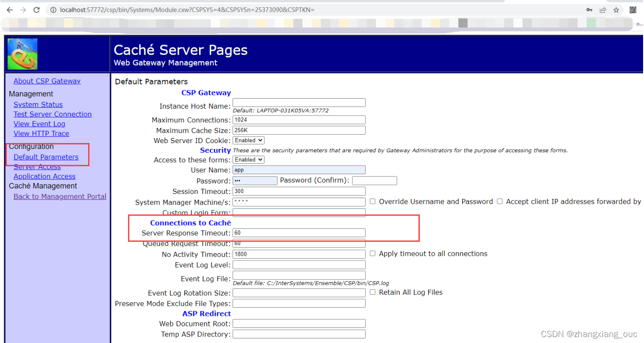Click the Web Document Root field
Image resolution: width=644 pixels, height=343 pixels.
click(x=299, y=323)
